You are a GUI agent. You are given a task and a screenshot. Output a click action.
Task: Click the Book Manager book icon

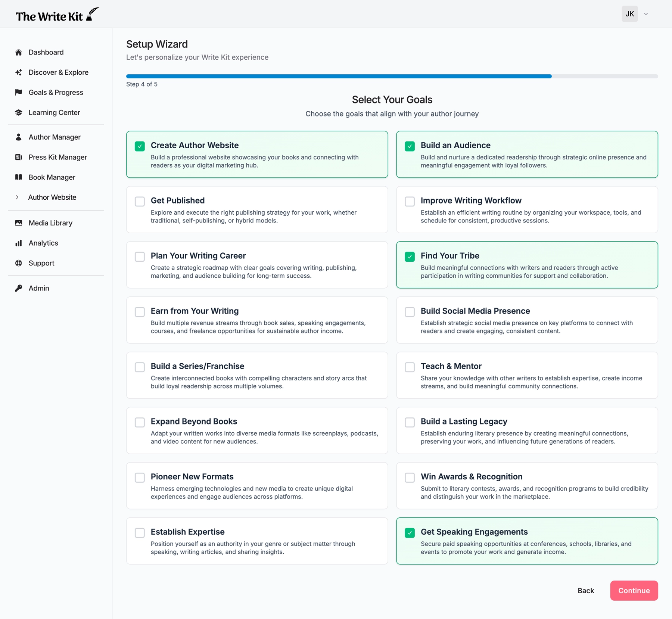coord(18,177)
